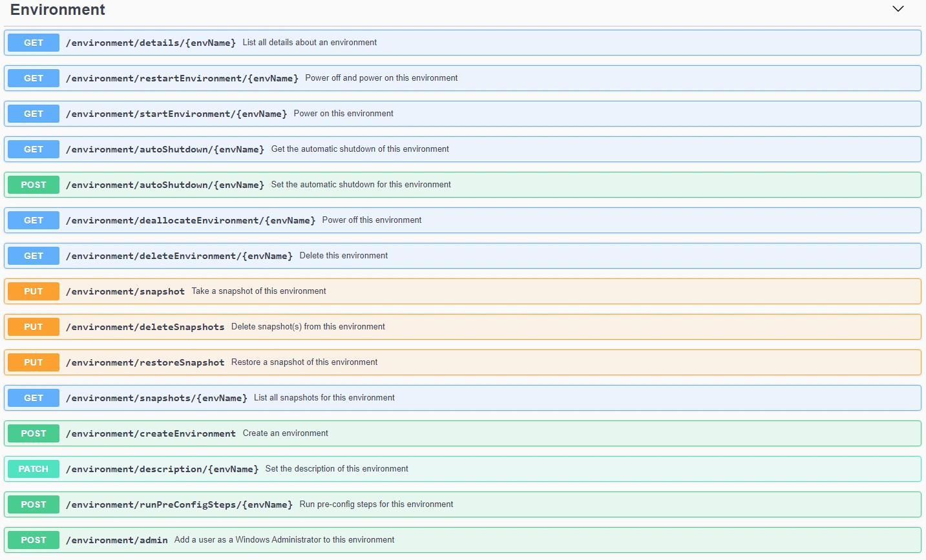This screenshot has width=926, height=560.
Task: Click POST badge for /environment/admin
Action: [34, 540]
